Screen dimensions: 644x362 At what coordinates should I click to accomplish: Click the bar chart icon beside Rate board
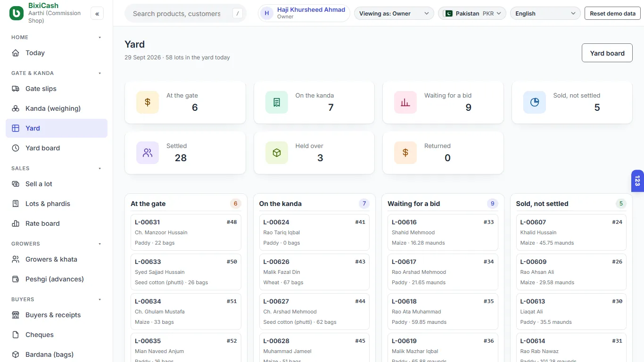(x=16, y=223)
